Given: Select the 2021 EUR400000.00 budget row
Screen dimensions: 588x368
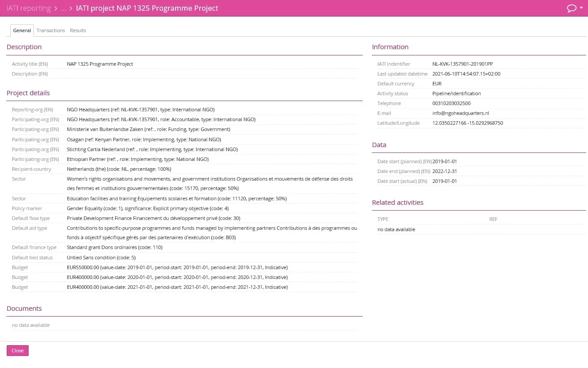Looking at the screenshot, I should click(185, 287).
